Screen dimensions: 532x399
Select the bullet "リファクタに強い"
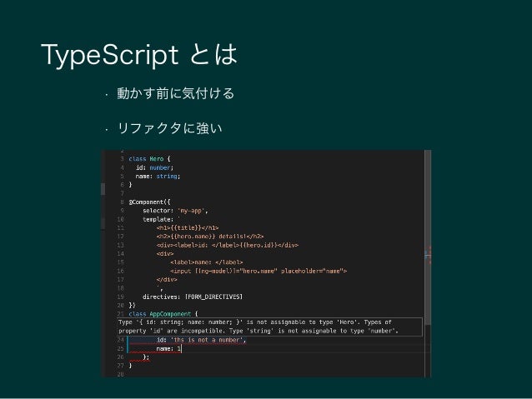[x=169, y=128]
